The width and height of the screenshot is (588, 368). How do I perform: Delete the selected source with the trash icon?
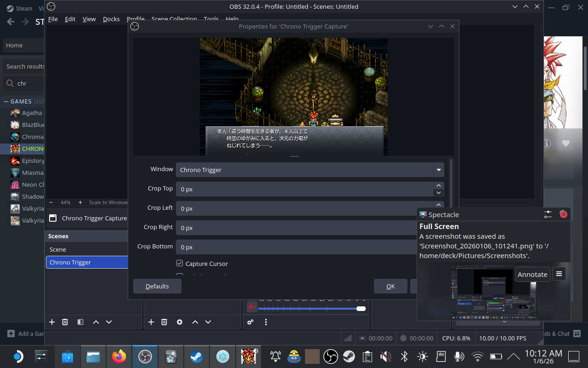(x=164, y=322)
